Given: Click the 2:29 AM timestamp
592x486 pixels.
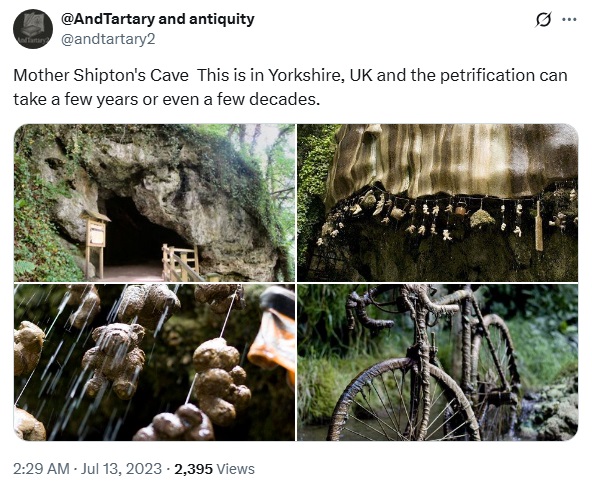Looking at the screenshot, I should [41, 469].
